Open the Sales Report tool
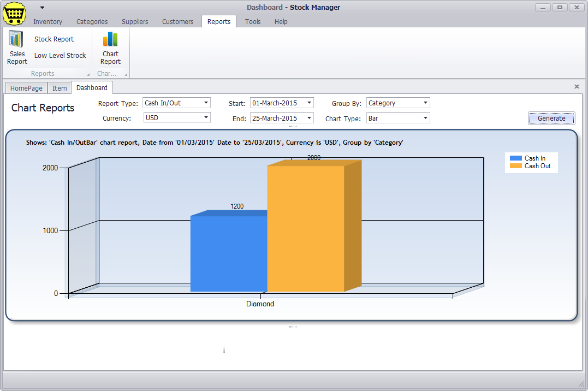This screenshot has height=391, width=588. pos(17,49)
